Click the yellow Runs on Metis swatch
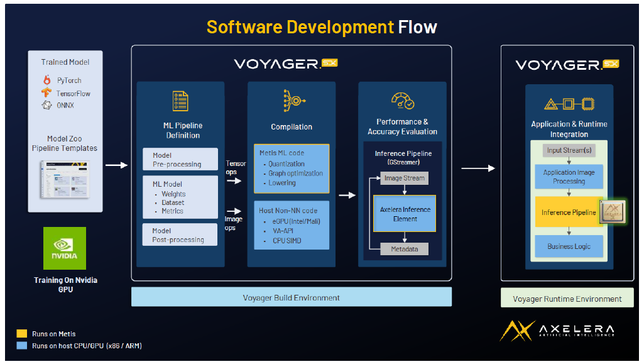The width and height of the screenshot is (644, 364). click(22, 334)
